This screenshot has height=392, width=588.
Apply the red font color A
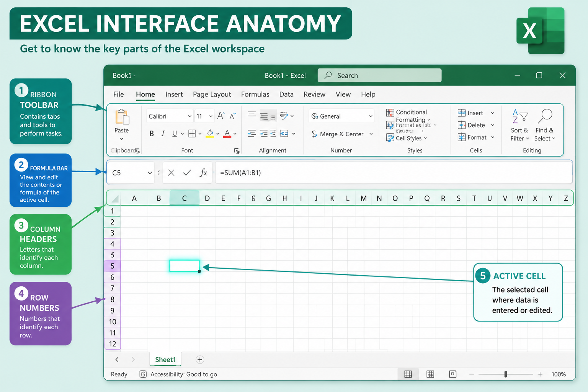point(227,134)
